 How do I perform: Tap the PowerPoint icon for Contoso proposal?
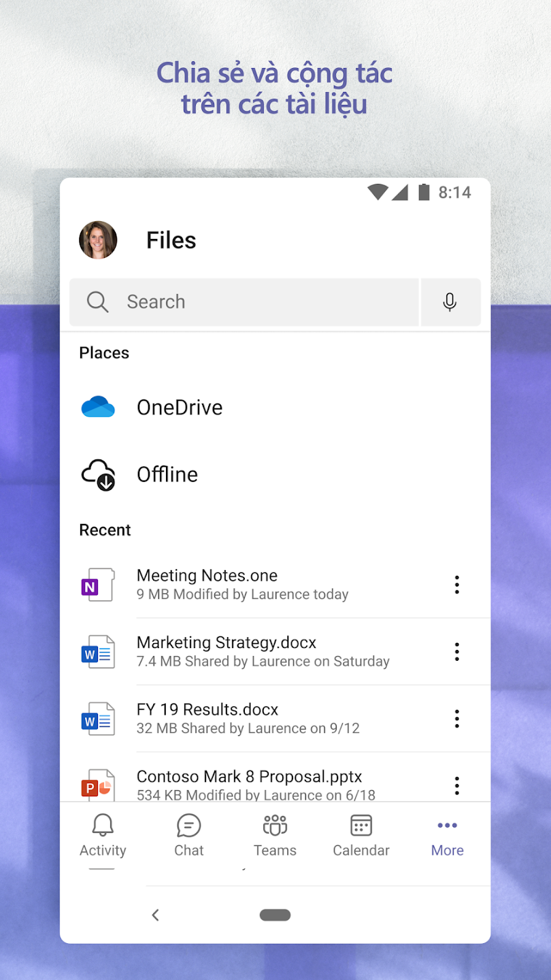point(98,785)
